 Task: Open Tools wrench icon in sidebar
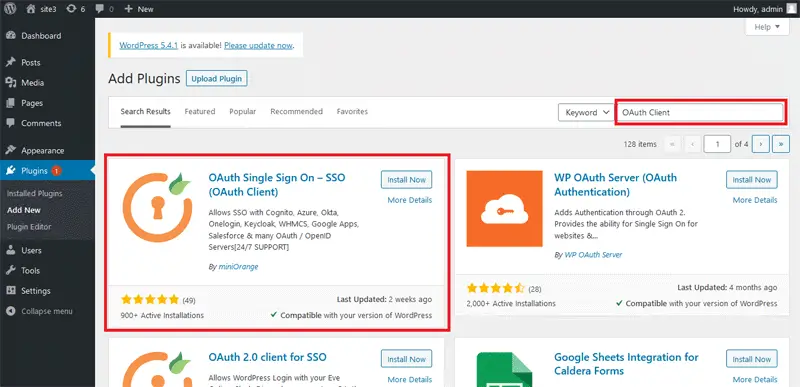(11, 271)
